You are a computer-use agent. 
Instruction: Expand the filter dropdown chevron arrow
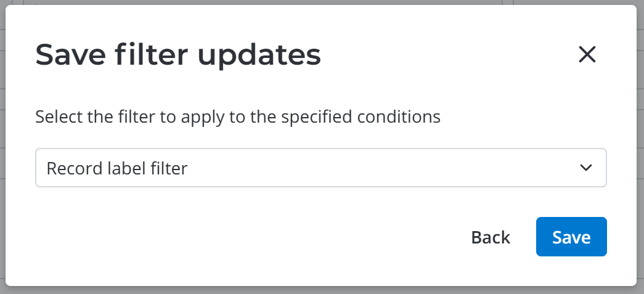click(x=586, y=168)
